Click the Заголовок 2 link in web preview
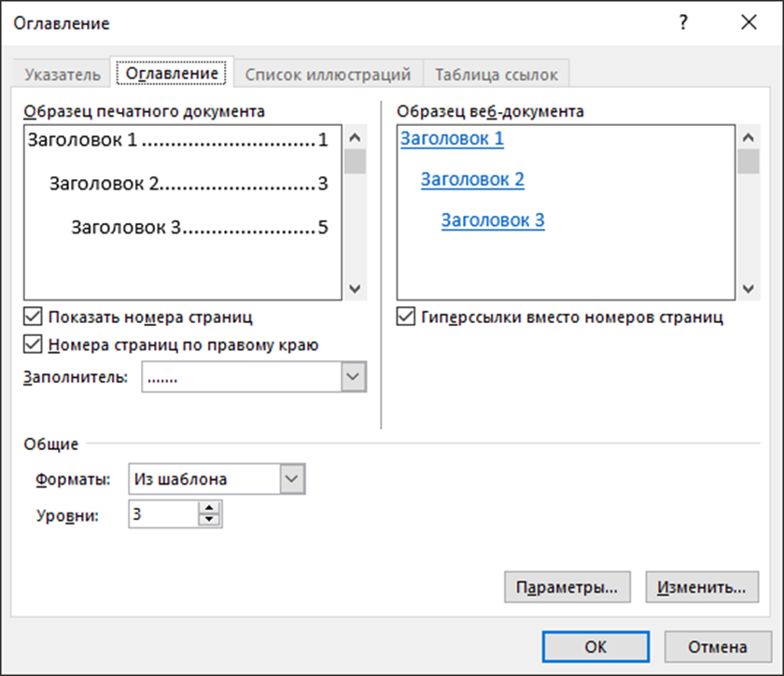Screen dimensions: 784x676 pos(472,179)
